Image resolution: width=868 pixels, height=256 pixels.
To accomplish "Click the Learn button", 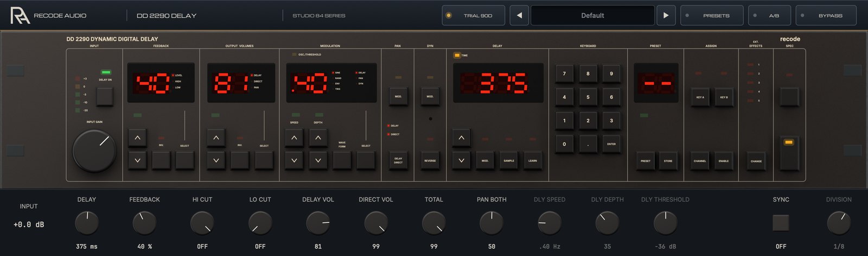I will [533, 161].
